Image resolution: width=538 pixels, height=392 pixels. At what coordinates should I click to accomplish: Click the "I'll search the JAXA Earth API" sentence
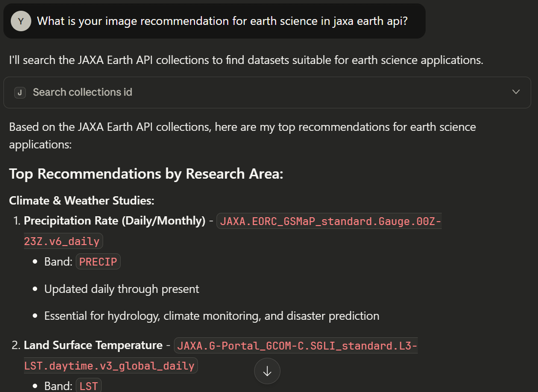pyautogui.click(x=246, y=61)
